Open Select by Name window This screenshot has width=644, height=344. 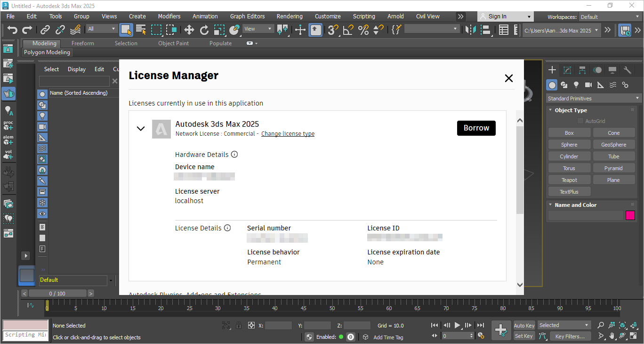click(140, 30)
